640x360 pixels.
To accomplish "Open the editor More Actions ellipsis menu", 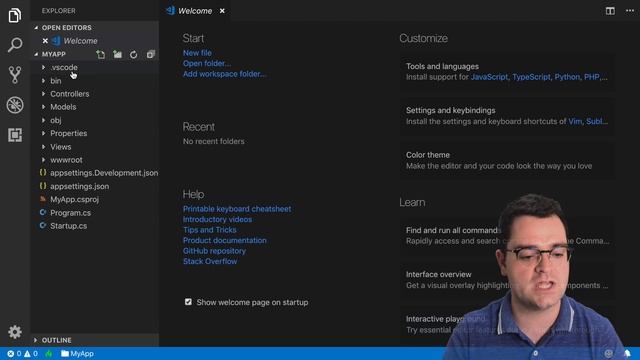I will (630, 11).
